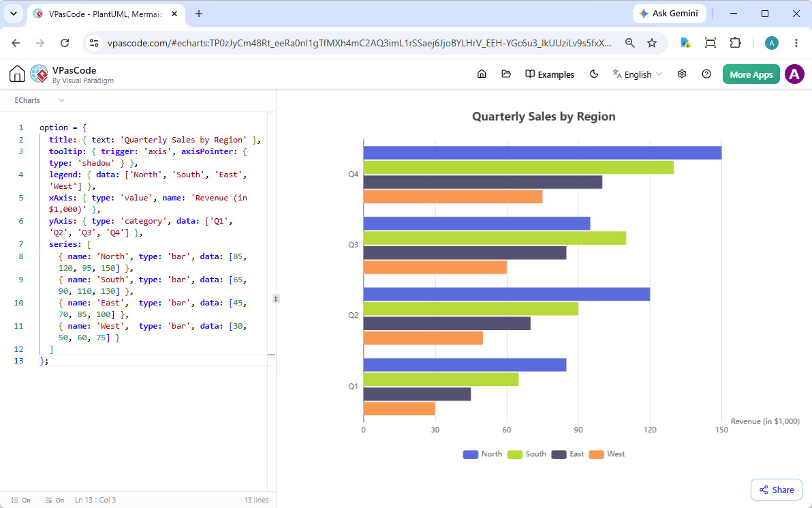The height and width of the screenshot is (508, 812).
Task: Click the By Visual Paradigm subtitle text
Action: (x=83, y=81)
